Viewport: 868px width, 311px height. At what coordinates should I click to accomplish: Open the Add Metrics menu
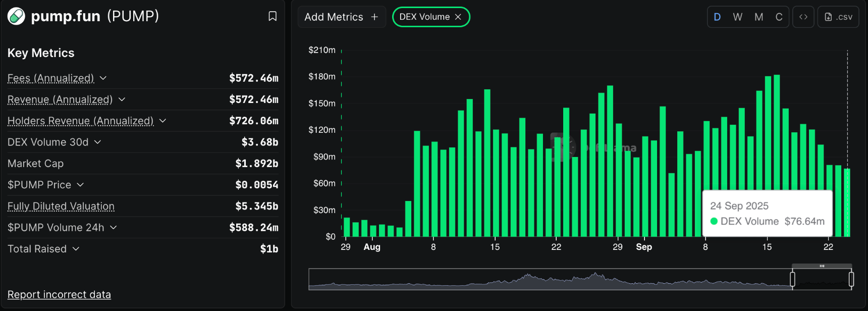tap(342, 17)
